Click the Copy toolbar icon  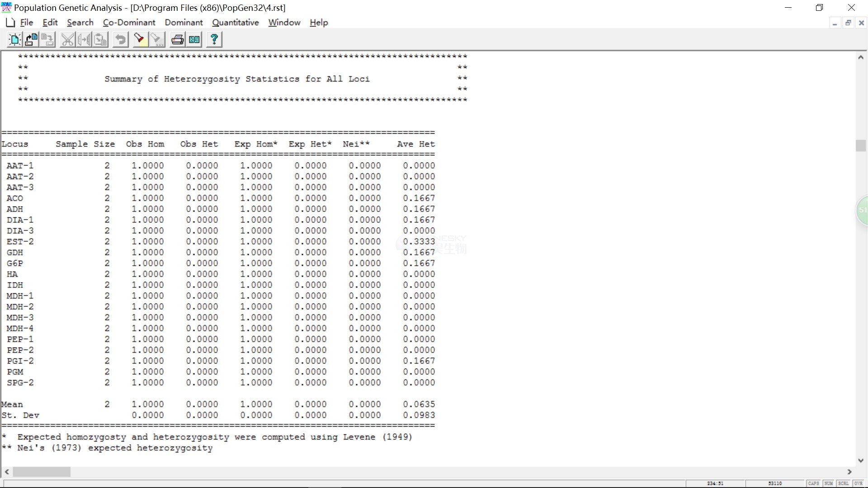84,40
